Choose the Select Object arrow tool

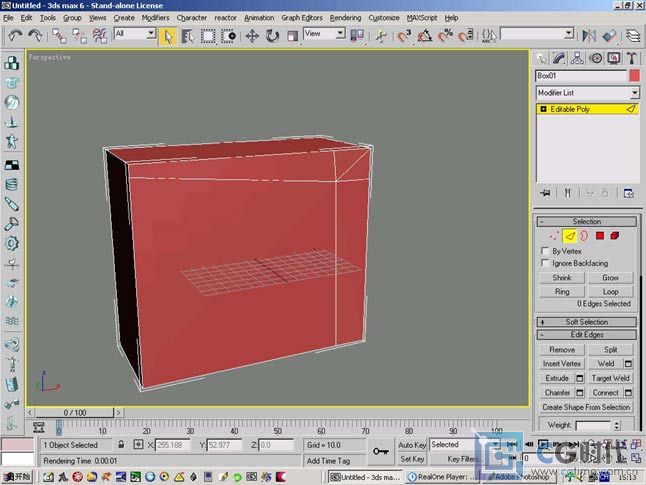(168, 36)
